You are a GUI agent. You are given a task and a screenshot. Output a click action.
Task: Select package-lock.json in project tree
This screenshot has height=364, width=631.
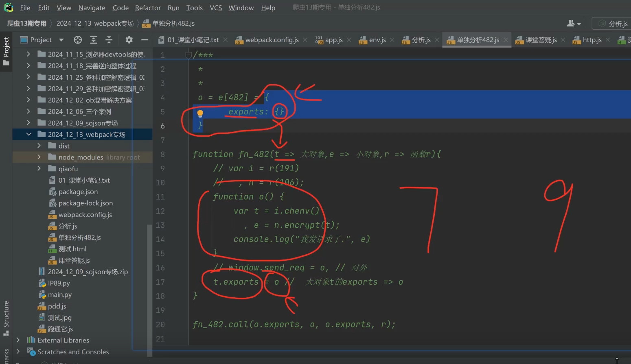pyautogui.click(x=85, y=203)
